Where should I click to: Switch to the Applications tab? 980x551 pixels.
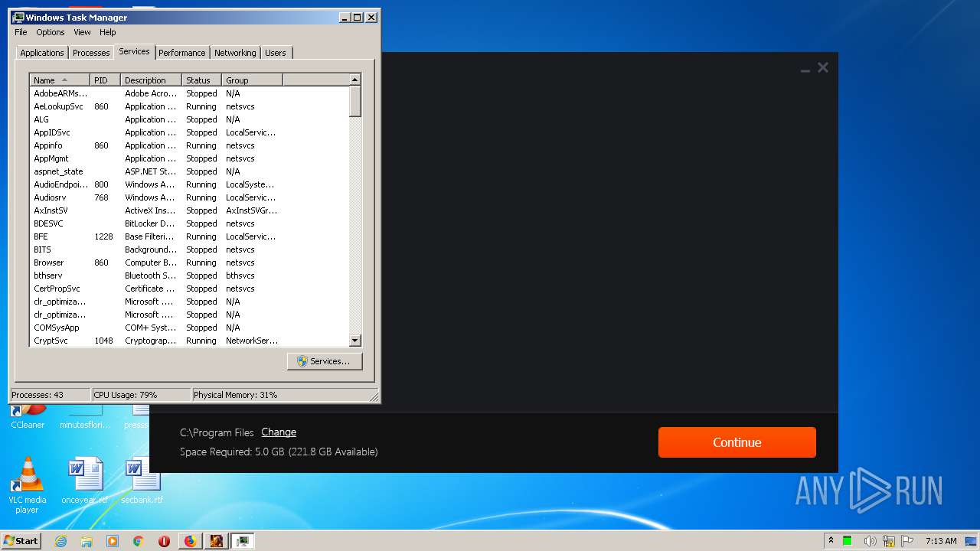pos(42,53)
